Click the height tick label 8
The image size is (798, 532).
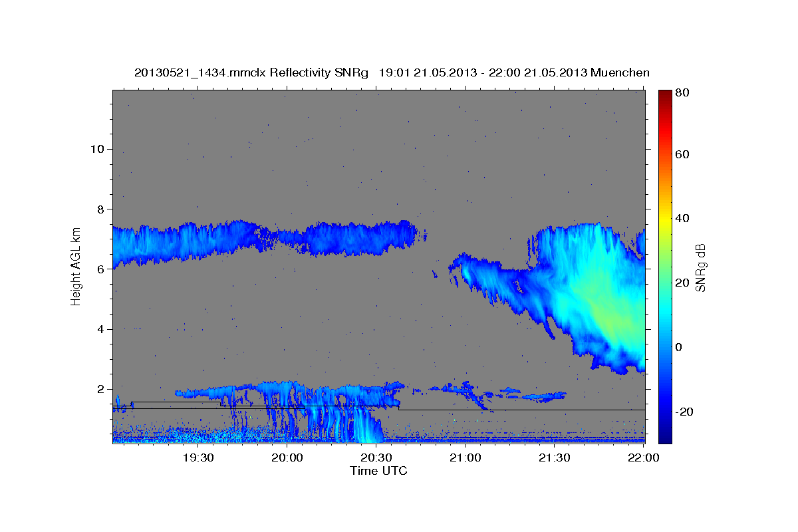coord(102,209)
